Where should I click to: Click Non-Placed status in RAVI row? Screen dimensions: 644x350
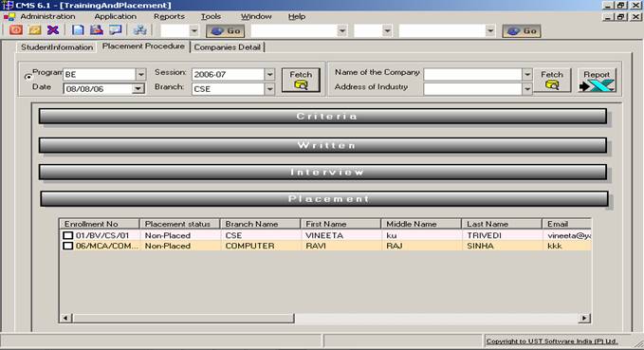[180, 246]
